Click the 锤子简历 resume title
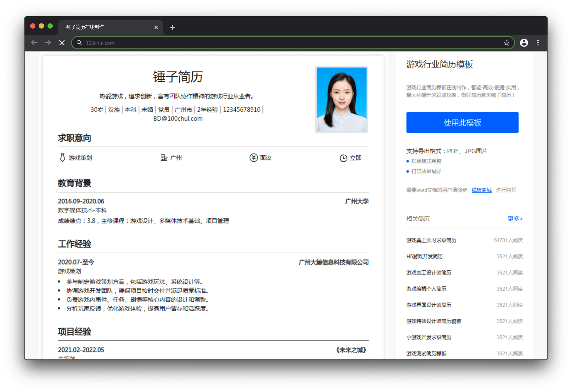Viewport: 572px width, 392px height. [x=178, y=77]
